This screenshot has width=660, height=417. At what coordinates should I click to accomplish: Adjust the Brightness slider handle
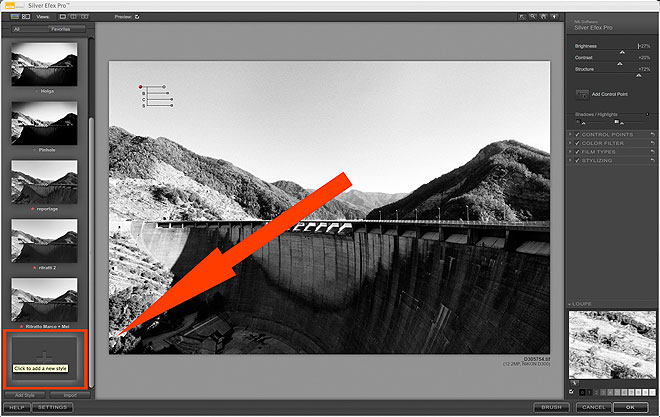[x=622, y=52]
